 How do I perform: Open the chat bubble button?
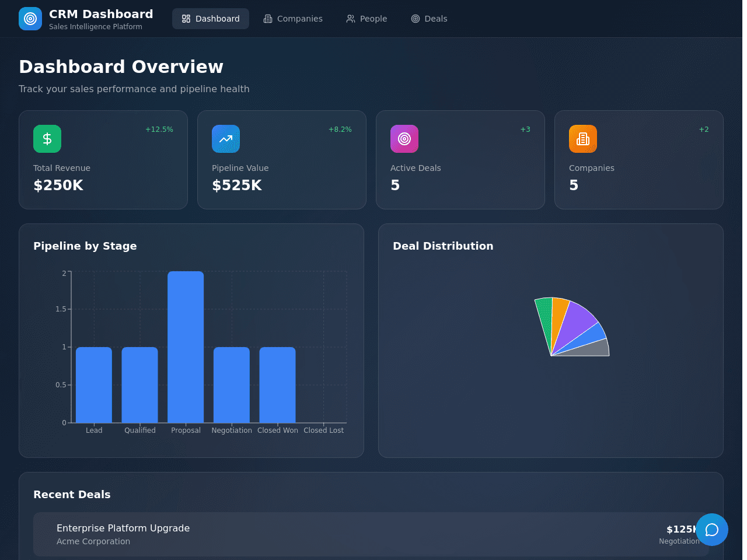point(712,530)
